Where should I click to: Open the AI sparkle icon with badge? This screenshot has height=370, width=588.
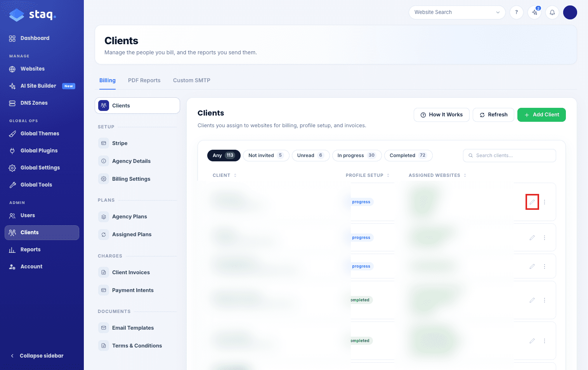(534, 12)
